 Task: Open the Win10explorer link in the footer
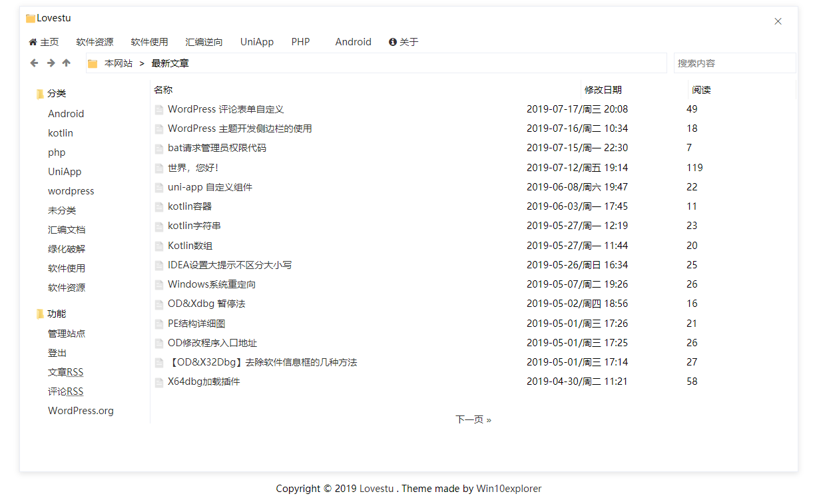[x=509, y=488]
